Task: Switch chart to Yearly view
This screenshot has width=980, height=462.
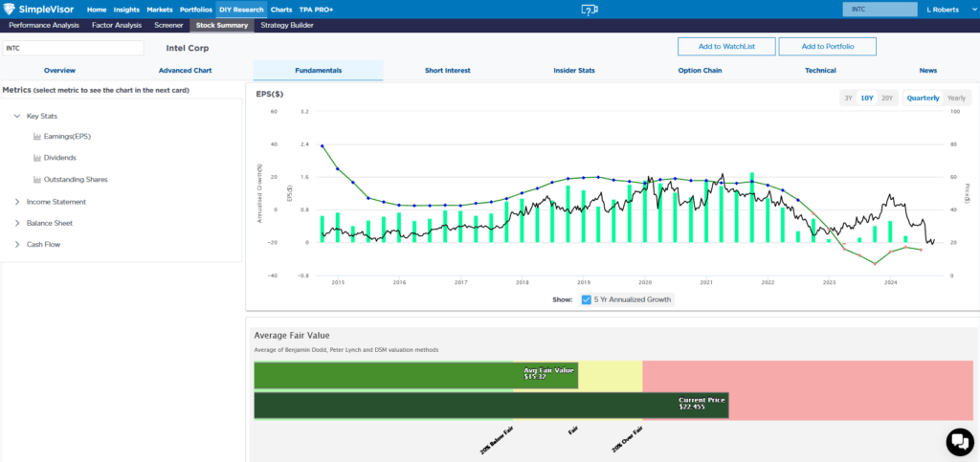Action: tap(956, 98)
